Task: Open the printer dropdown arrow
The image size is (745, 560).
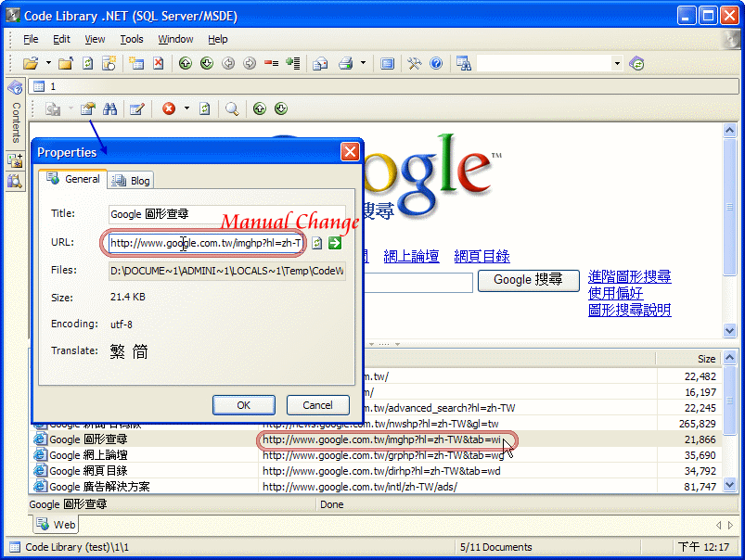Action: (x=363, y=63)
